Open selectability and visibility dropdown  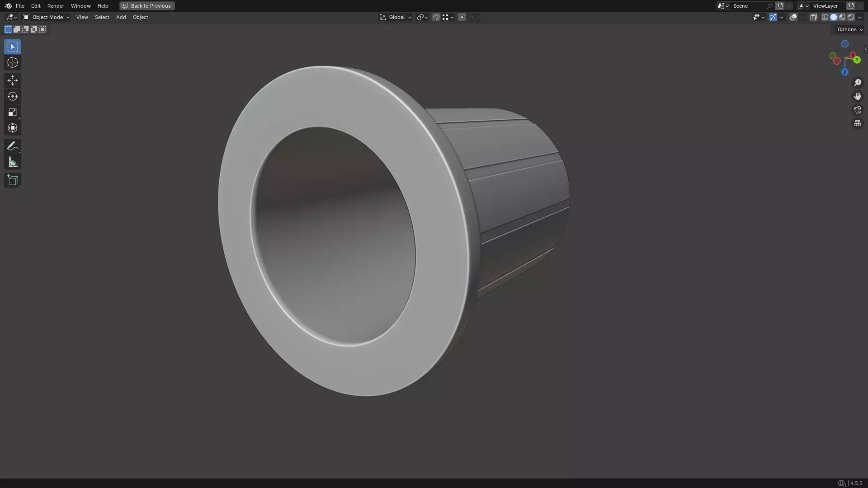pyautogui.click(x=759, y=17)
